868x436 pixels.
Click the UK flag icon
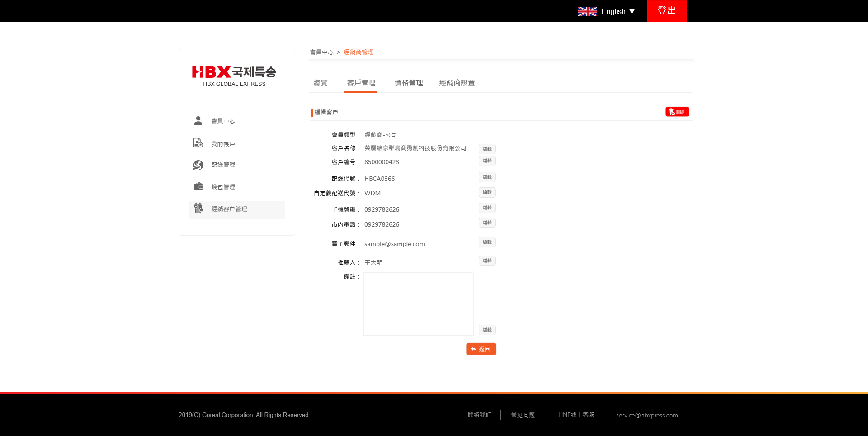click(587, 11)
